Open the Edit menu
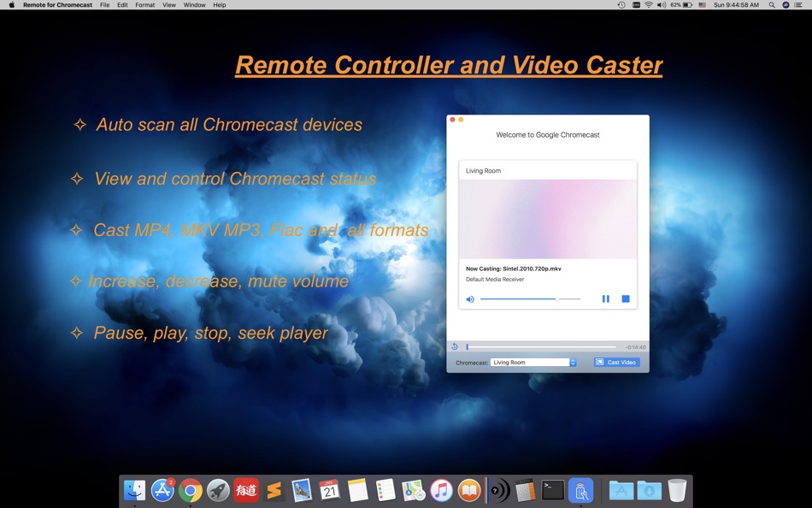 (122, 4)
